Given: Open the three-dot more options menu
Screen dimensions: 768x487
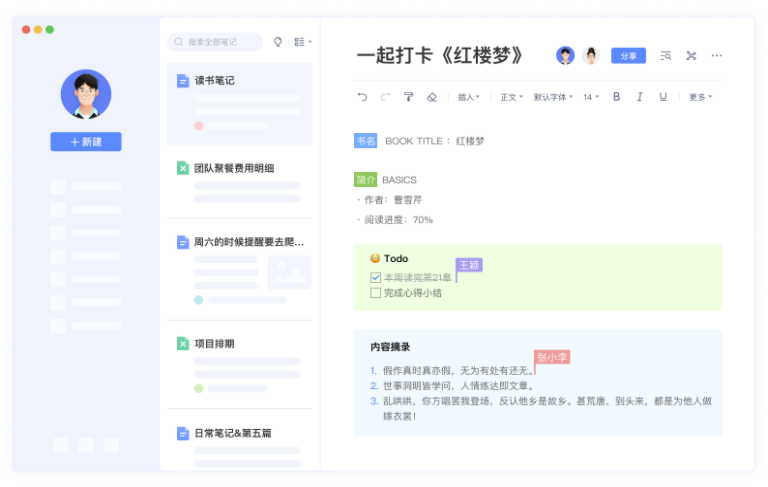Looking at the screenshot, I should [x=717, y=56].
